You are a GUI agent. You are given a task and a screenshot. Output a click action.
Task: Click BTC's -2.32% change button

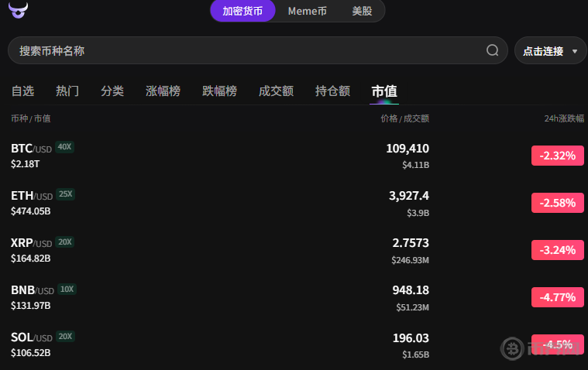point(557,156)
